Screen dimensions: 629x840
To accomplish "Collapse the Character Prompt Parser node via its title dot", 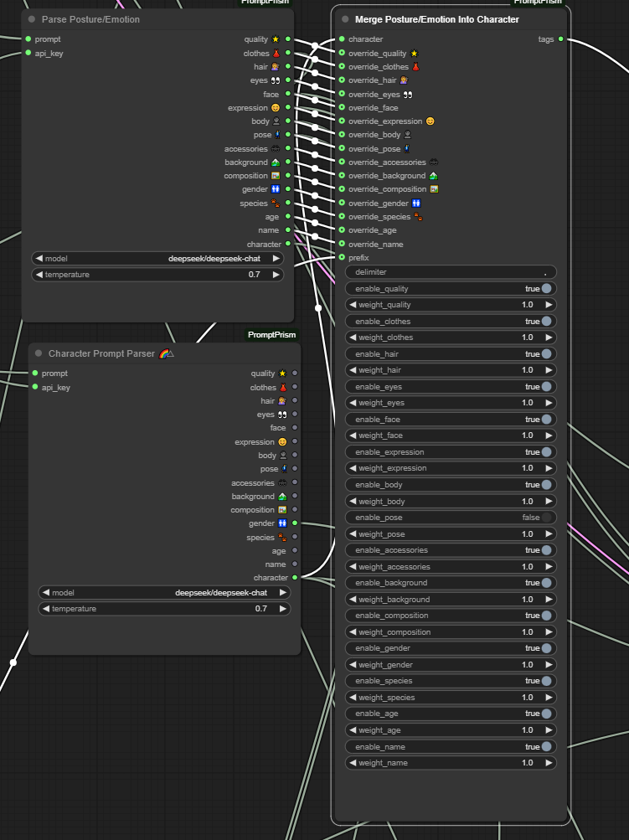I will click(39, 353).
